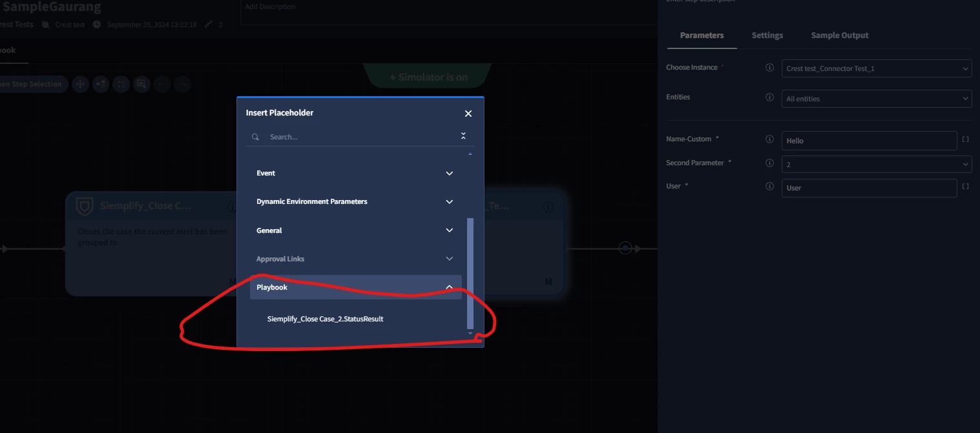Image resolution: width=980 pixels, height=433 pixels.
Task: Click the steps count icon near 2
Action: coord(209,25)
